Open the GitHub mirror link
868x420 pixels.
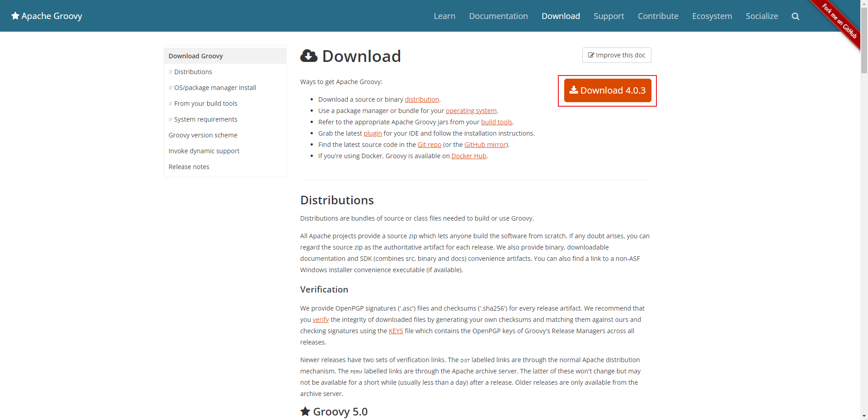click(485, 145)
